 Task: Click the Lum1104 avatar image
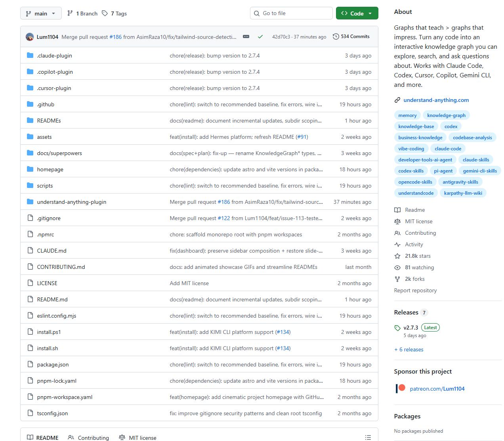pyautogui.click(x=30, y=37)
